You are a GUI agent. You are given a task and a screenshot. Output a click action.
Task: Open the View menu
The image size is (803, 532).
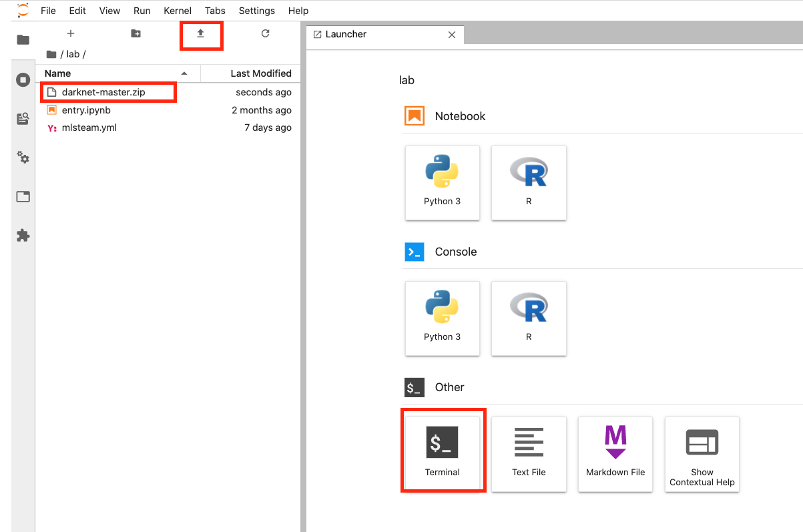pyautogui.click(x=109, y=11)
